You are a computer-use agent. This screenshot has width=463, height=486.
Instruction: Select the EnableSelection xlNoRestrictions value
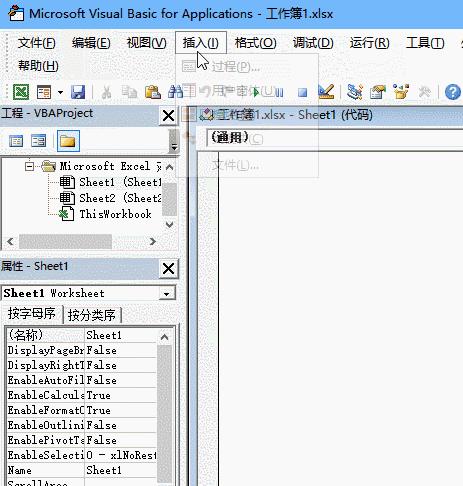(120, 455)
